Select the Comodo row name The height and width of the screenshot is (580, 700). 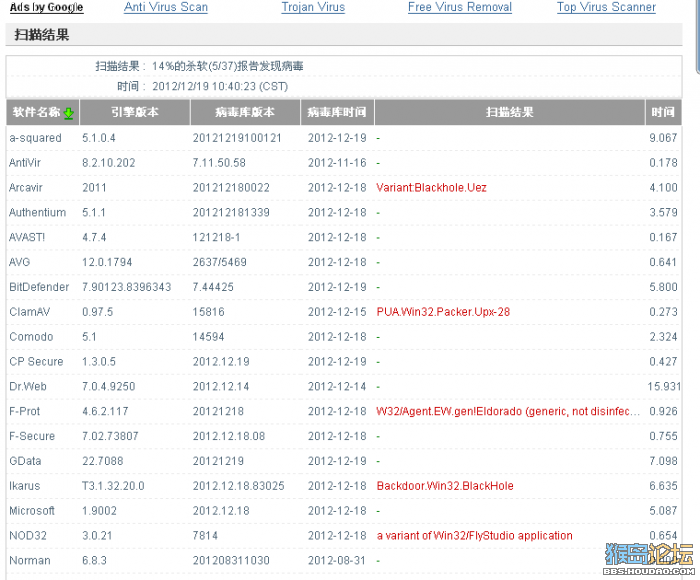point(31,337)
